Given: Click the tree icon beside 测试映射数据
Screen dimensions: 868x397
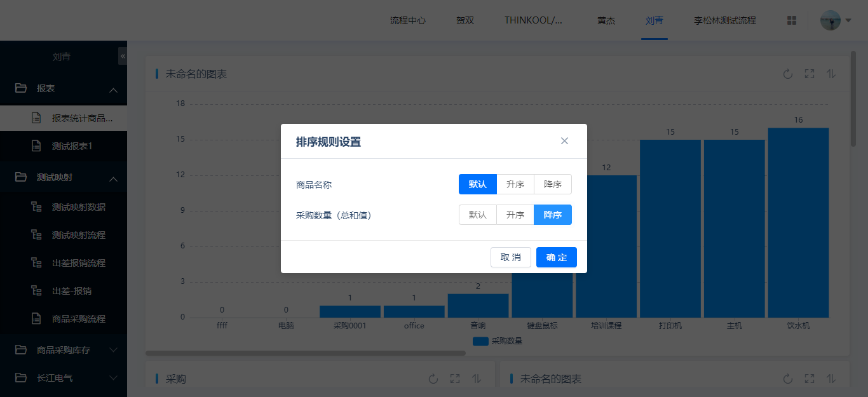Looking at the screenshot, I should 37,207.
